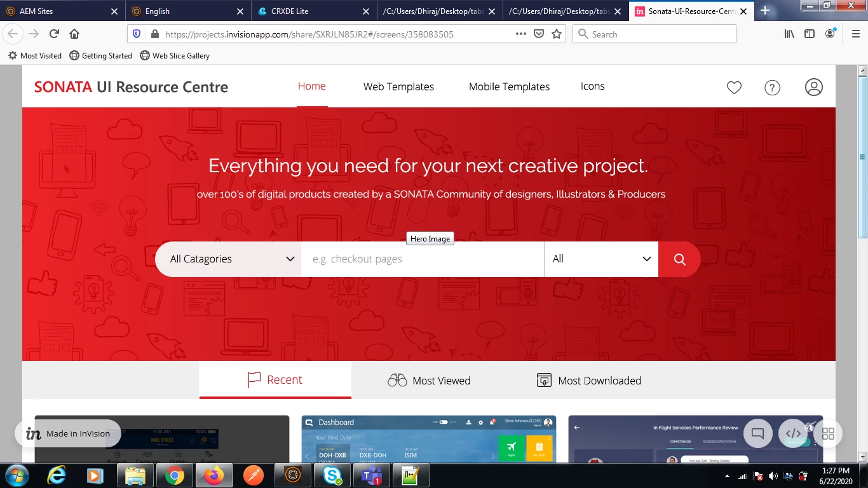The width and height of the screenshot is (868, 488).
Task: Reload the current page
Action: click(x=54, y=34)
